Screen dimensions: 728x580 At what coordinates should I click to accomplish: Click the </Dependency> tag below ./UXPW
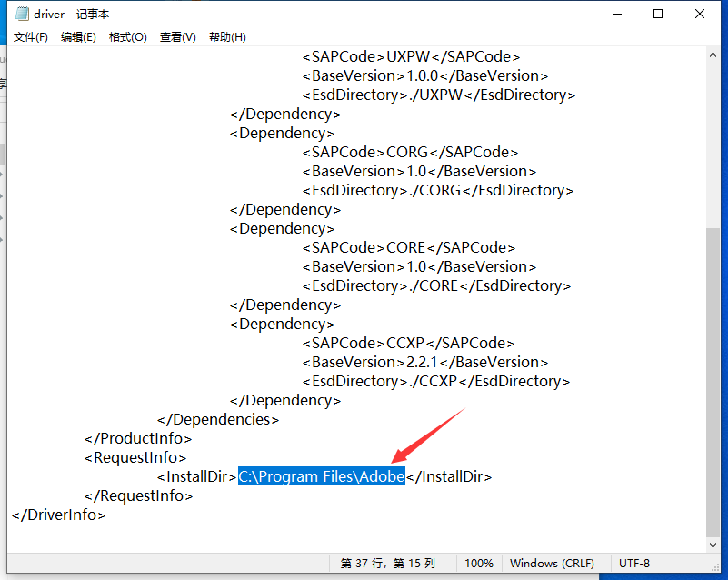pos(285,115)
